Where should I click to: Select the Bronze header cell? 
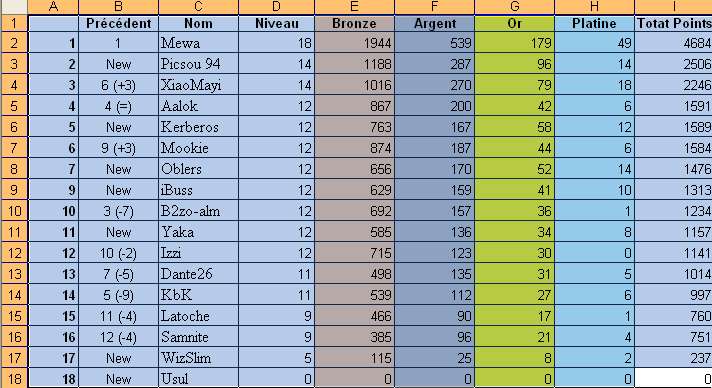click(354, 23)
